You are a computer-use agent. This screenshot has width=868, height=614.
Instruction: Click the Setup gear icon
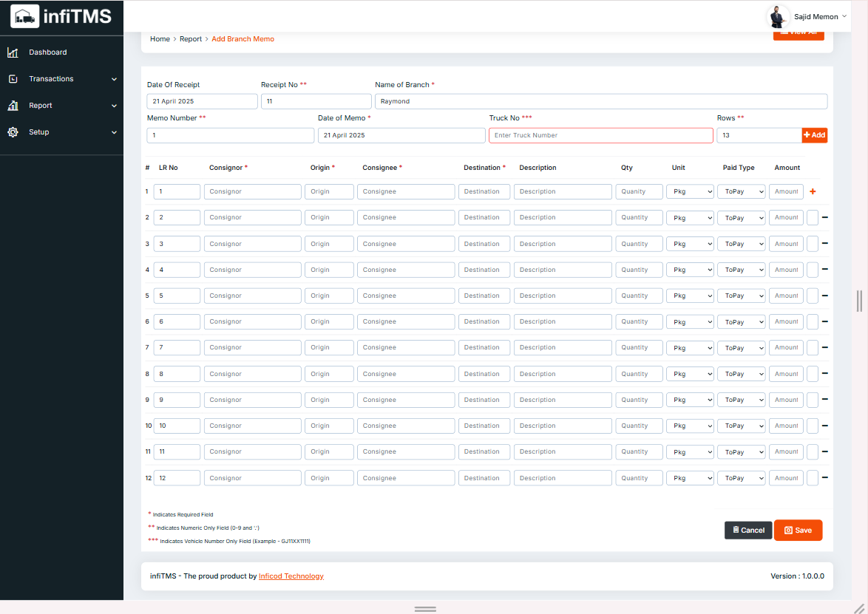pyautogui.click(x=13, y=132)
